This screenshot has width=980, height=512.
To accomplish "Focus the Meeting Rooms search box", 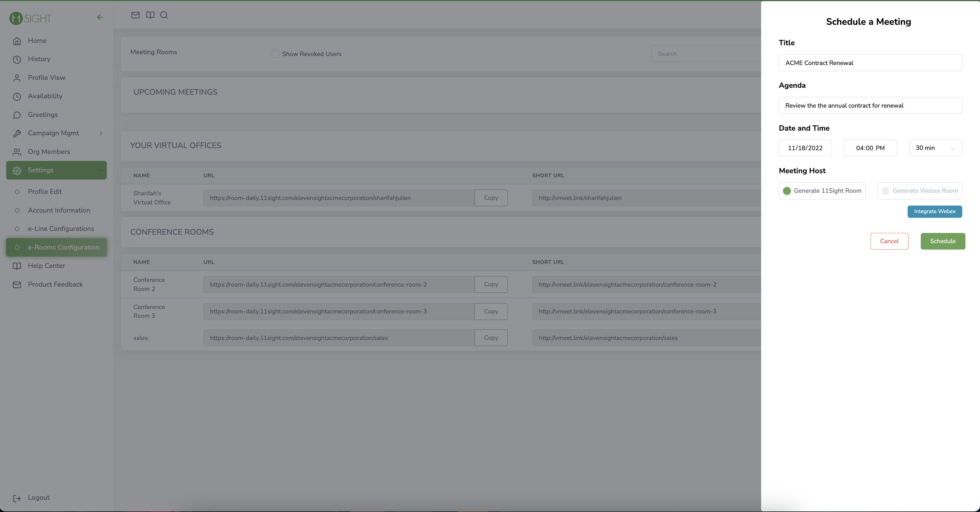I will click(x=706, y=54).
